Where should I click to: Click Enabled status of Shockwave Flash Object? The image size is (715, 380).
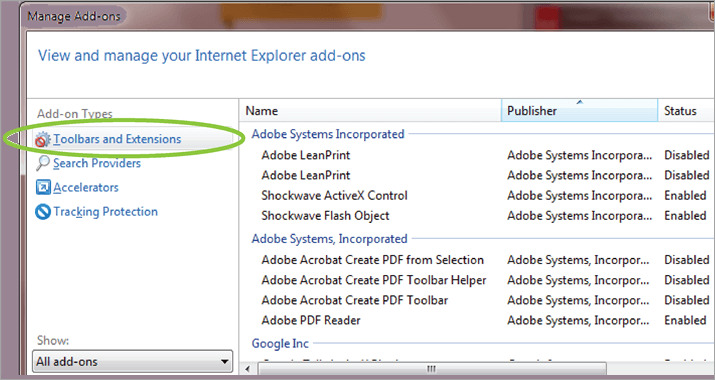click(x=685, y=216)
